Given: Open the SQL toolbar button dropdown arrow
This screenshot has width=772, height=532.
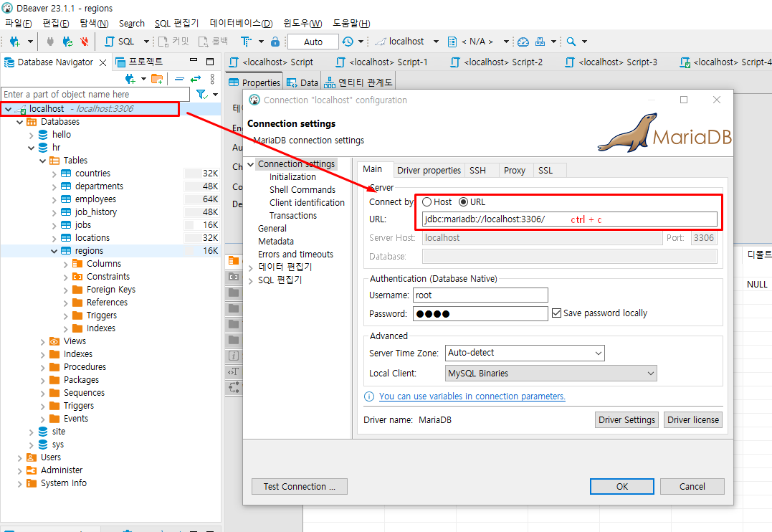Looking at the screenshot, I should (x=146, y=42).
